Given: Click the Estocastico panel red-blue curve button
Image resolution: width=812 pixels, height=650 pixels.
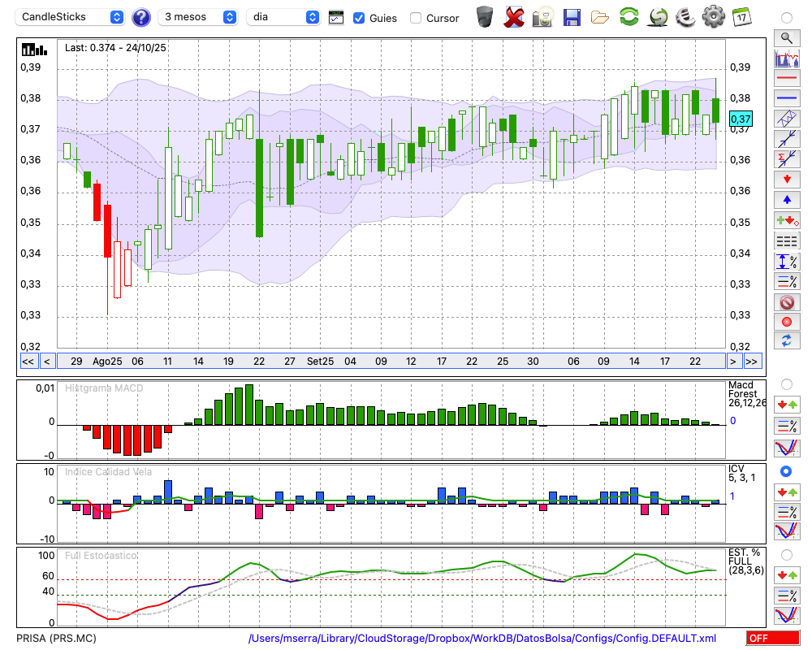Looking at the screenshot, I should tap(787, 615).
